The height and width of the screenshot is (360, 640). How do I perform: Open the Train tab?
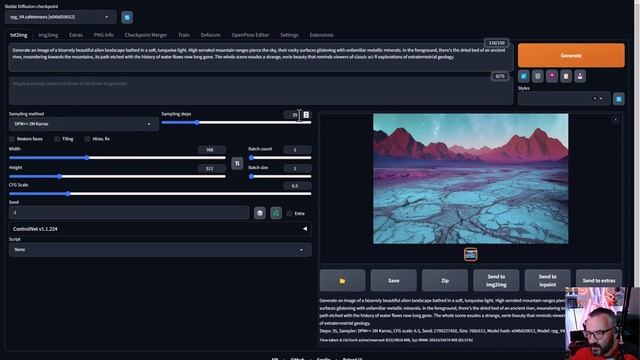[184, 35]
